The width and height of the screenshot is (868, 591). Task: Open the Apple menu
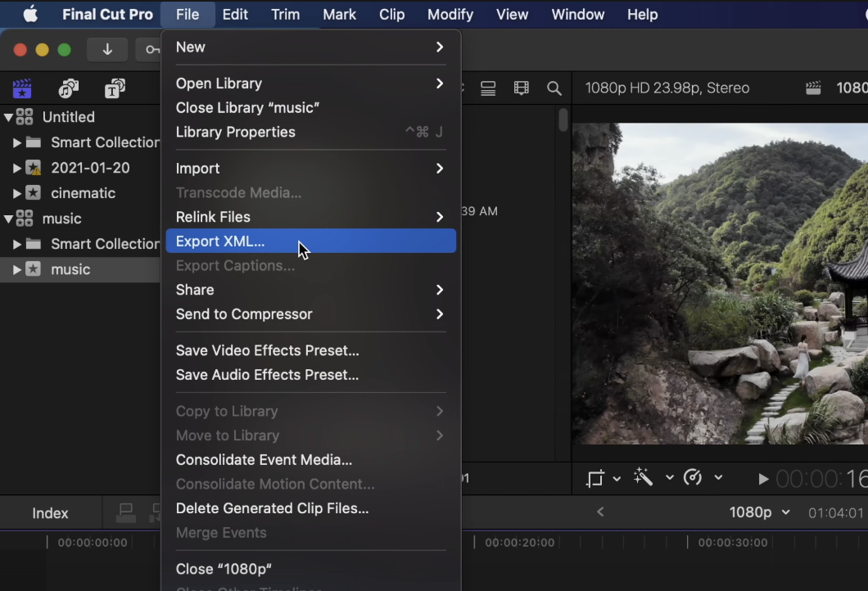(x=30, y=15)
